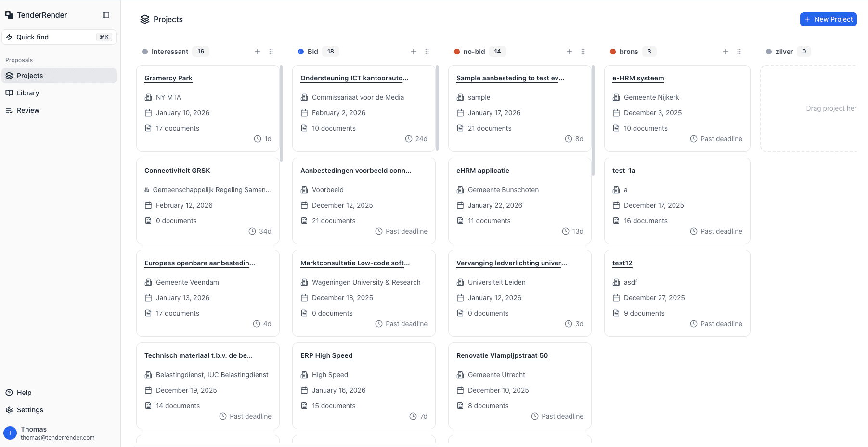The height and width of the screenshot is (447, 868).
Task: Click the Quick find search field
Action: 53,37
